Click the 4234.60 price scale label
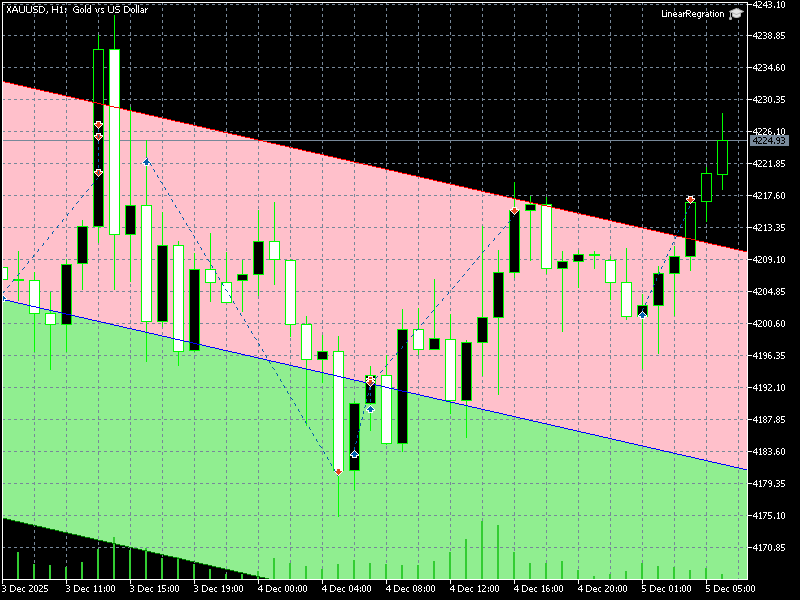This screenshot has height=600, width=800. pos(769,68)
